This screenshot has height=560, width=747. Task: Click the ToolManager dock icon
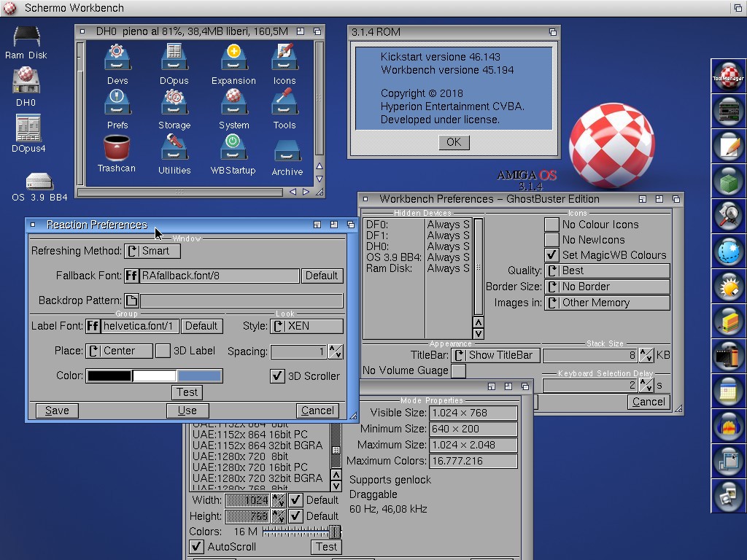click(x=728, y=77)
